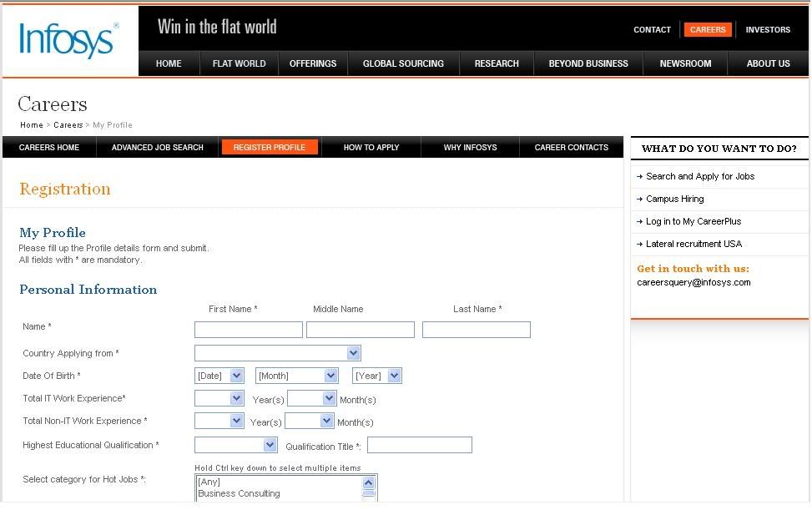The width and height of the screenshot is (812, 510).
Task: Open the birth Date dropdown
Action: [219, 376]
